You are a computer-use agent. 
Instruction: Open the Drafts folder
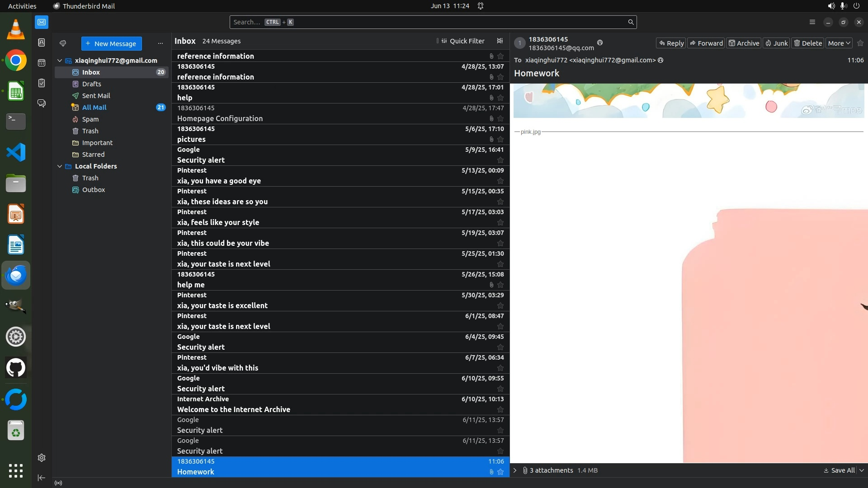[91, 84]
